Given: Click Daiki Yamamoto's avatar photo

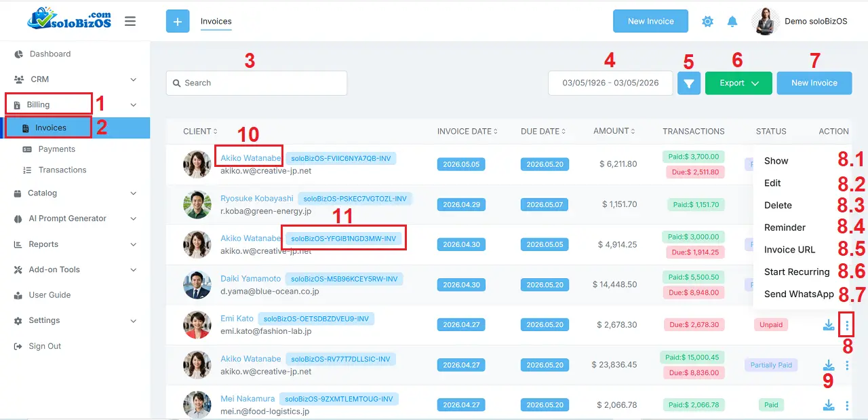Looking at the screenshot, I should [x=197, y=285].
